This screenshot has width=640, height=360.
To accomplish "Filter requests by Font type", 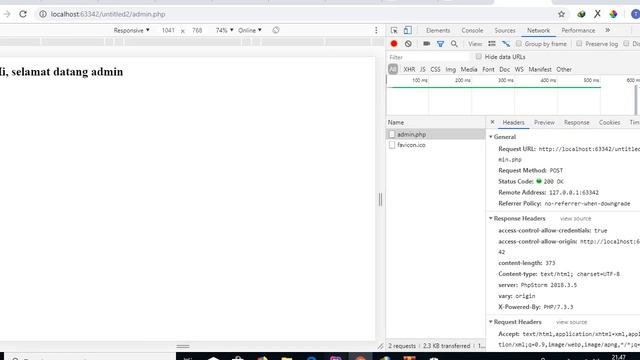I will [488, 69].
